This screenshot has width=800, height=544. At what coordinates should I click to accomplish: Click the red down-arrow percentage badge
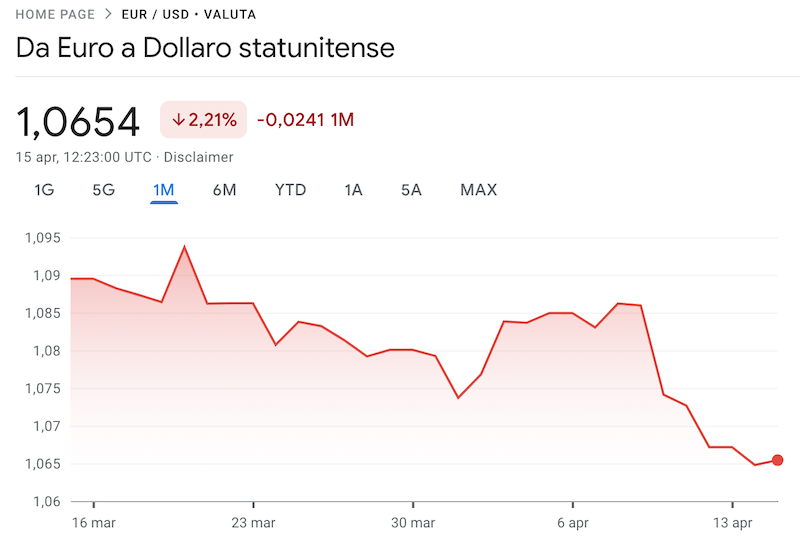pos(204,120)
